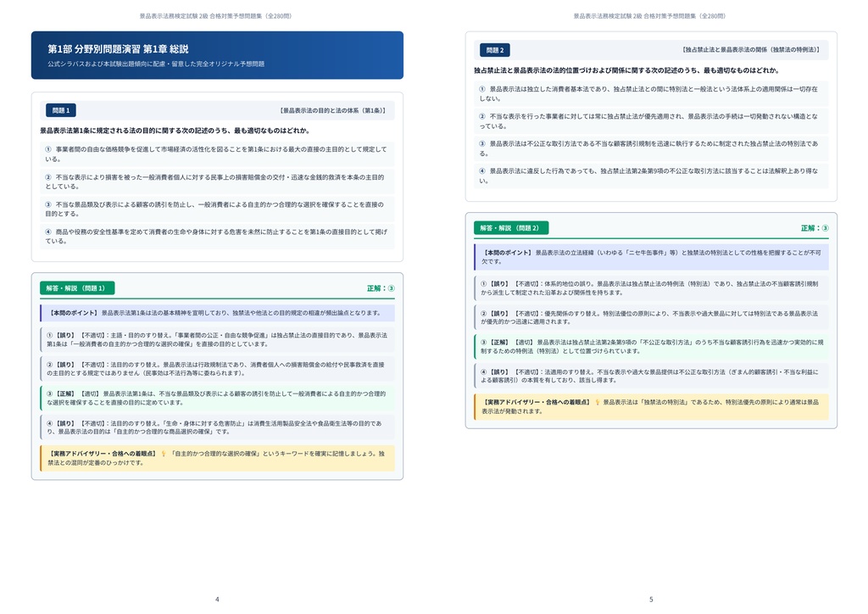This screenshot has height=614, width=868.
Task: Click explanation ②【誤り】優先関係のすり替え
Action: [652, 317]
